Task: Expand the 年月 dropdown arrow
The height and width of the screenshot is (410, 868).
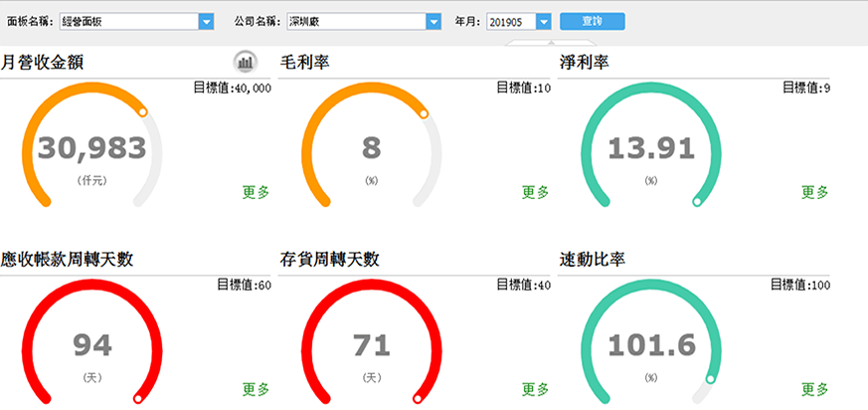Action: pyautogui.click(x=543, y=21)
